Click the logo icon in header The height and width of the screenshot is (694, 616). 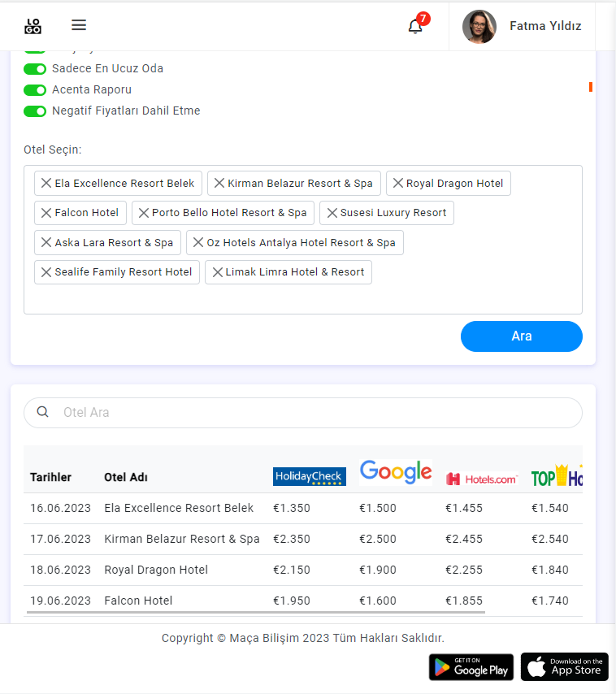33,26
